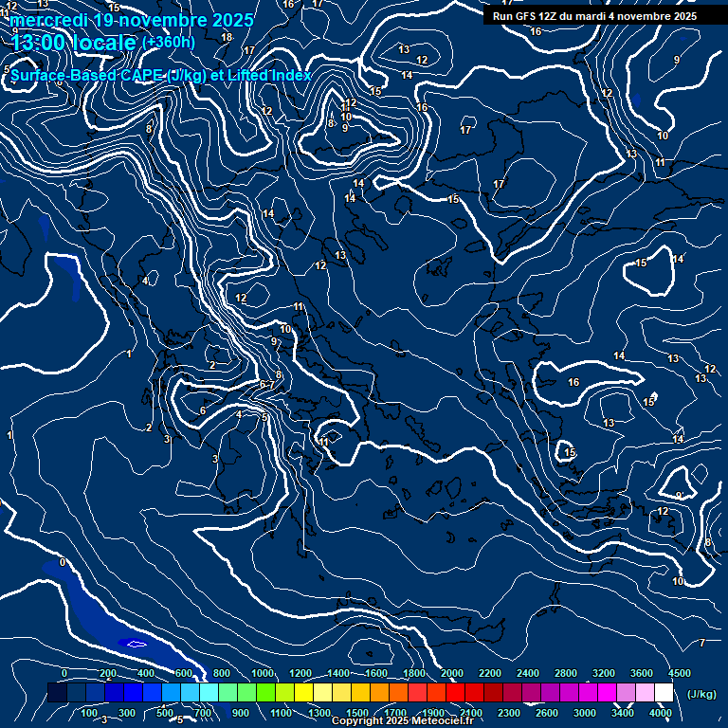This screenshot has height=728, width=728.
Task: Click the '(J/kg)' unit label beside legend
Action: pos(701,694)
